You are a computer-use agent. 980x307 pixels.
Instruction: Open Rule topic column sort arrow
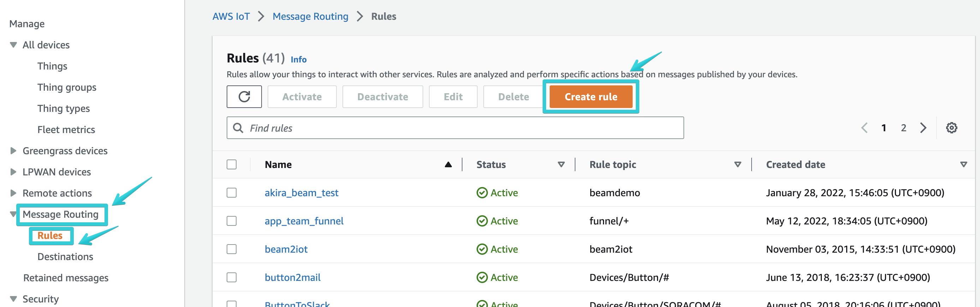[x=737, y=164]
